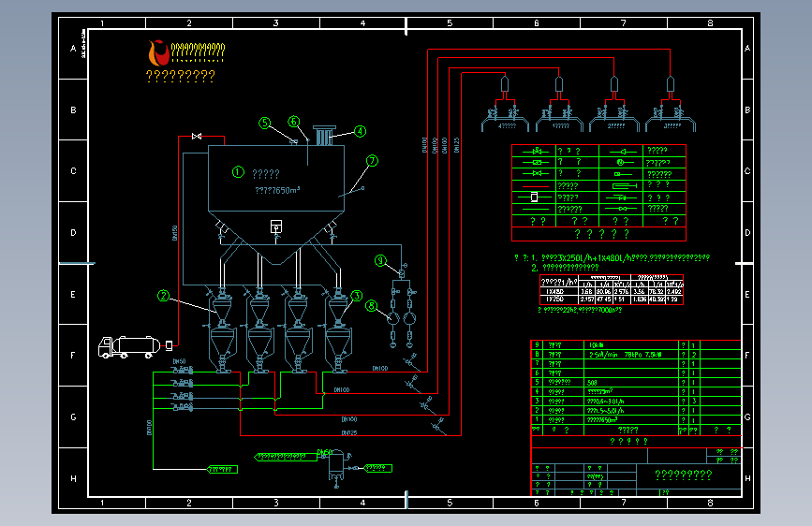Click the 10kW specification in the parts list

[x=596, y=344]
